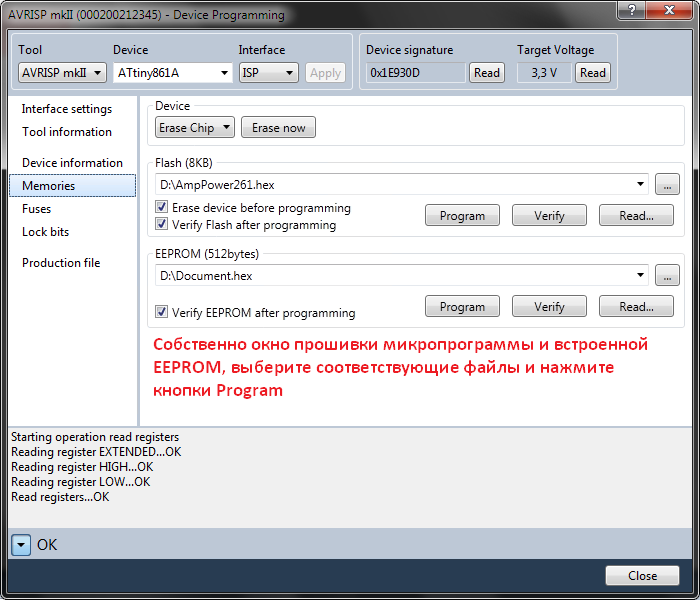
Task: Click the OK status text
Action: pyautogui.click(x=47, y=545)
